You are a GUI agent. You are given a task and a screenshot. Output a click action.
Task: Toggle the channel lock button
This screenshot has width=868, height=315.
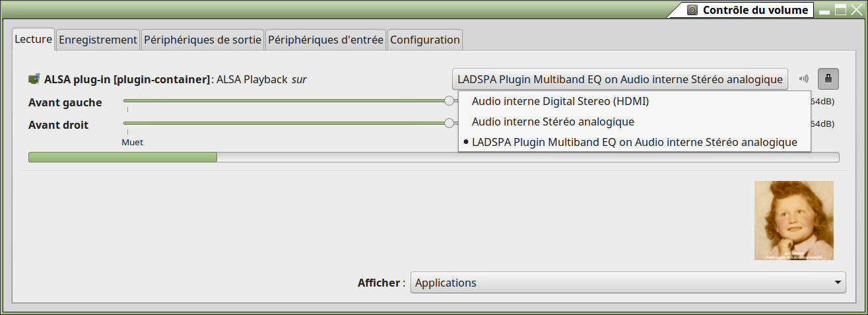[828, 79]
